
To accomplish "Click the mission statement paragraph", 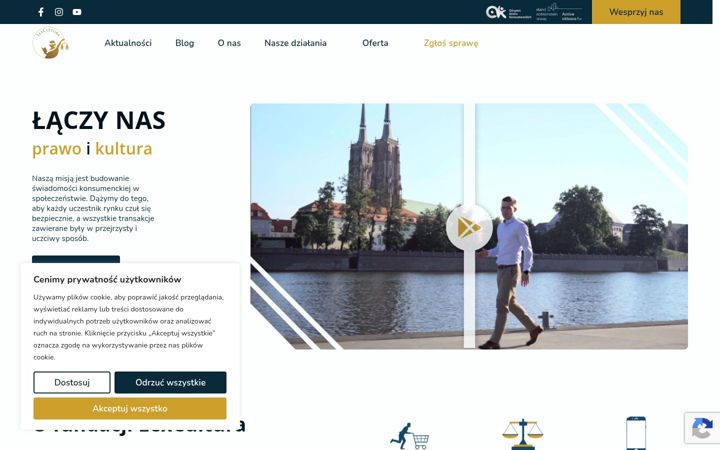I will click(93, 208).
